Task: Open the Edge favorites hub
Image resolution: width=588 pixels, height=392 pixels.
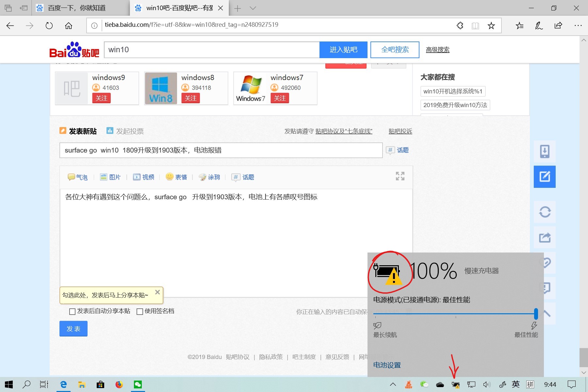Action: coord(519,25)
